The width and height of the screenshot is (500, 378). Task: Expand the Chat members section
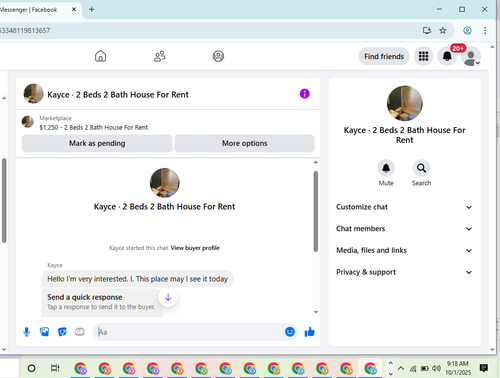point(404,229)
